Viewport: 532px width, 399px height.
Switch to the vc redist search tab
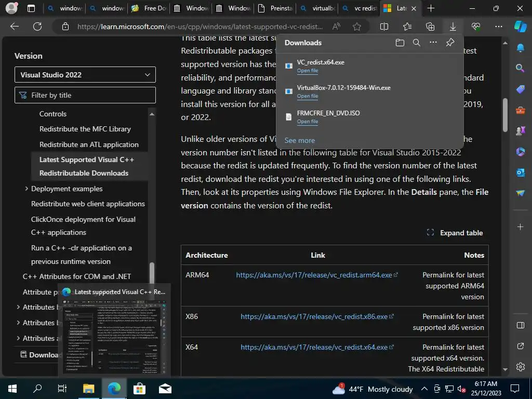coord(359,8)
